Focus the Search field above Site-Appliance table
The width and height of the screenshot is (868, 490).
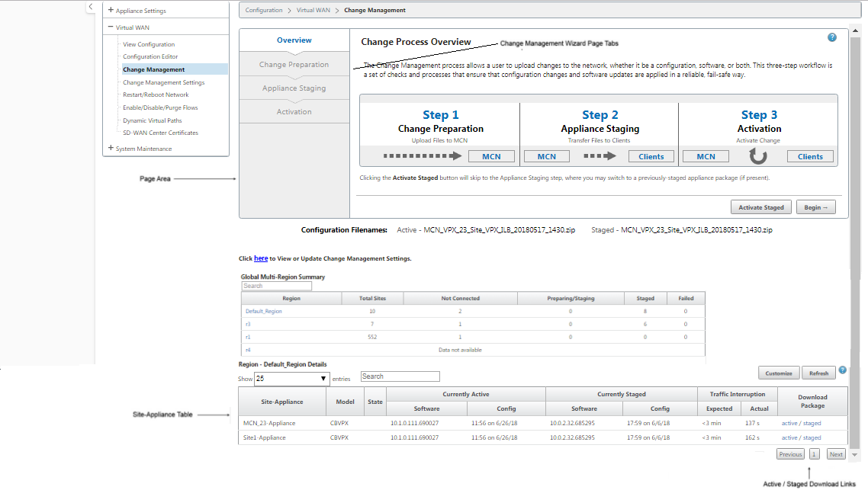tap(400, 376)
